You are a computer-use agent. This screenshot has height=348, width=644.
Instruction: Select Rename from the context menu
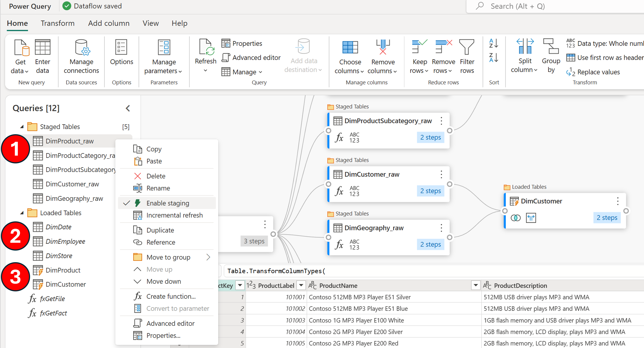tap(158, 188)
